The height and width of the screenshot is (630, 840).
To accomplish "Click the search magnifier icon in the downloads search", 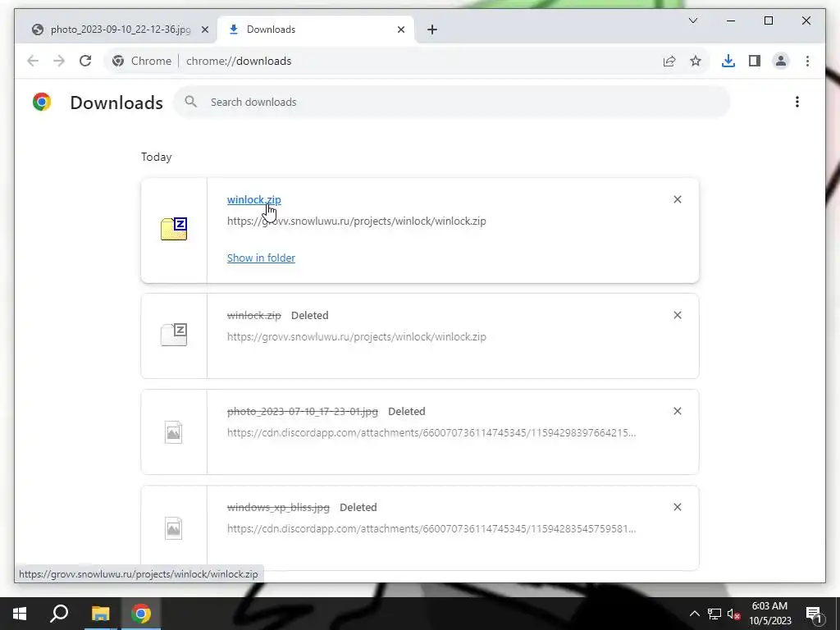I will [190, 102].
